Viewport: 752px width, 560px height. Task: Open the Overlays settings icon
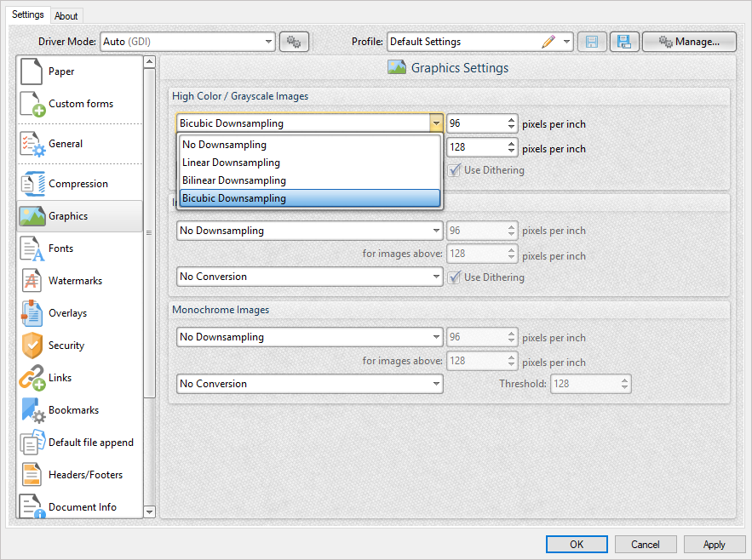32,313
